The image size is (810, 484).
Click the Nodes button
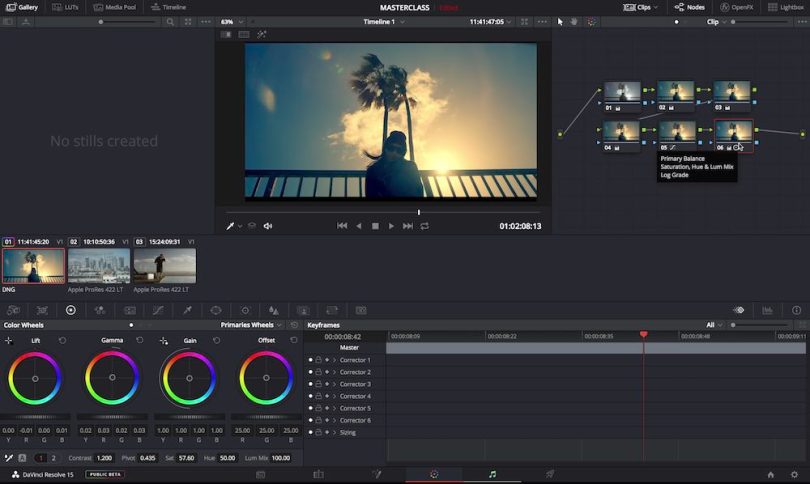click(690, 7)
